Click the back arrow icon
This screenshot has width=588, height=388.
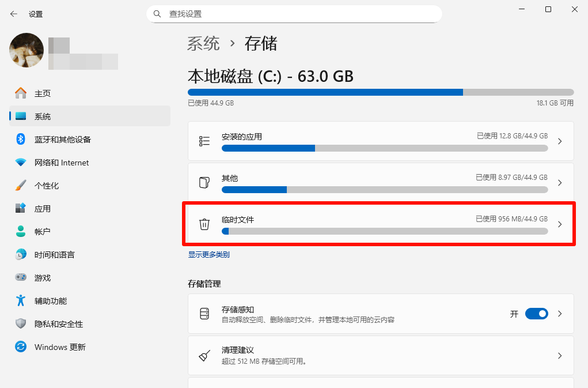[x=14, y=14]
